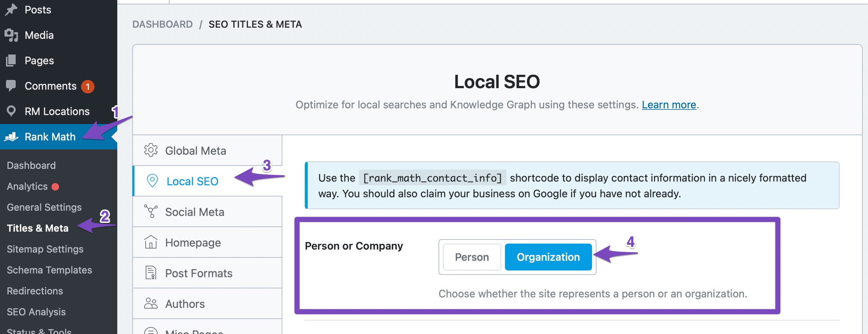Follow the Learn more link
Screen dimensions: 868x334
click(x=669, y=105)
